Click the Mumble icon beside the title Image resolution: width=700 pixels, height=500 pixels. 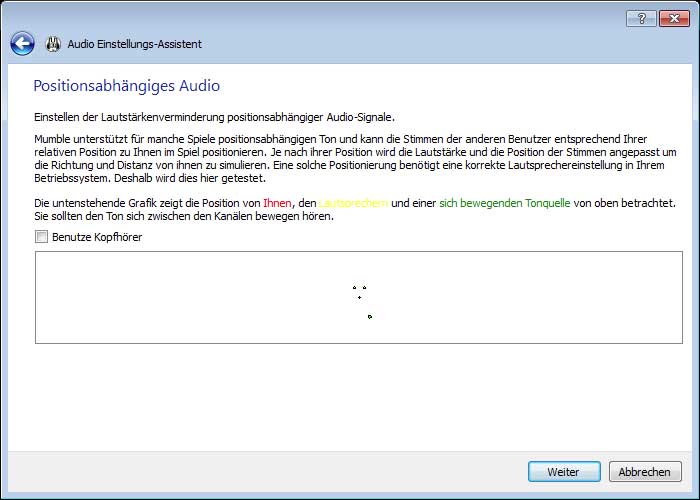click(x=54, y=44)
